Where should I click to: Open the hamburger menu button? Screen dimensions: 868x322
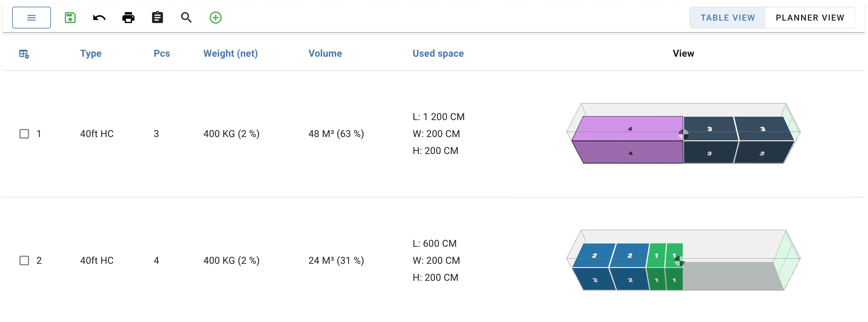click(31, 18)
